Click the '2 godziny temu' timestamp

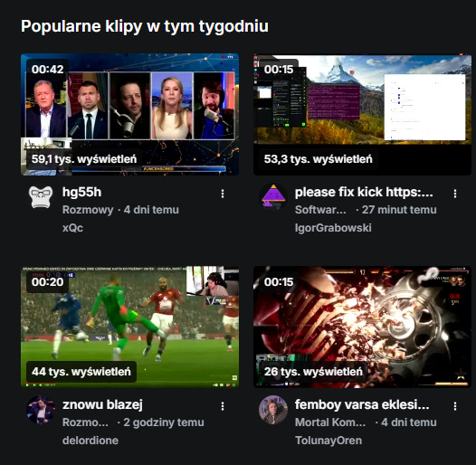pyautogui.click(x=164, y=422)
